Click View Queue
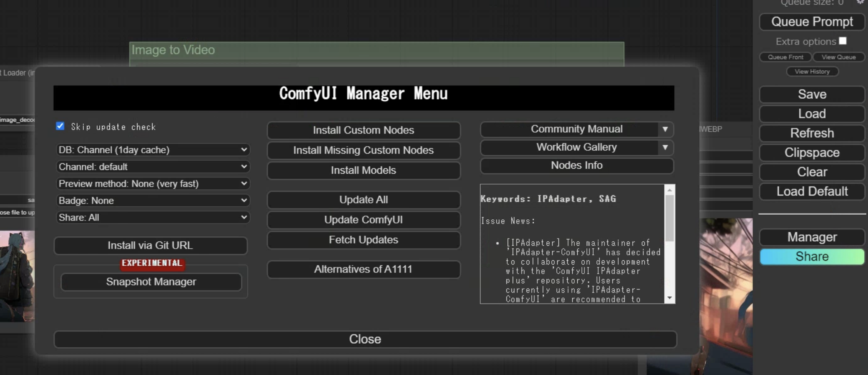The image size is (868, 375). pos(839,57)
